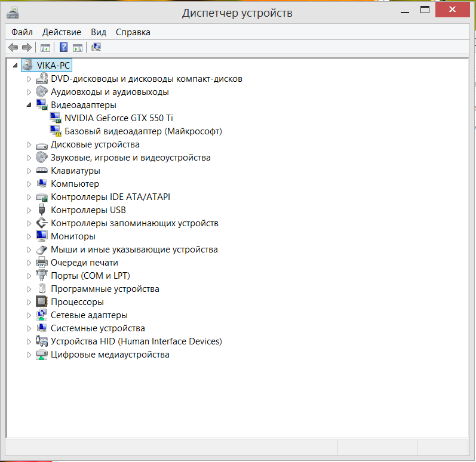Click the Back arrow toolbar icon
Screen dimensions: 476x462
13,47
